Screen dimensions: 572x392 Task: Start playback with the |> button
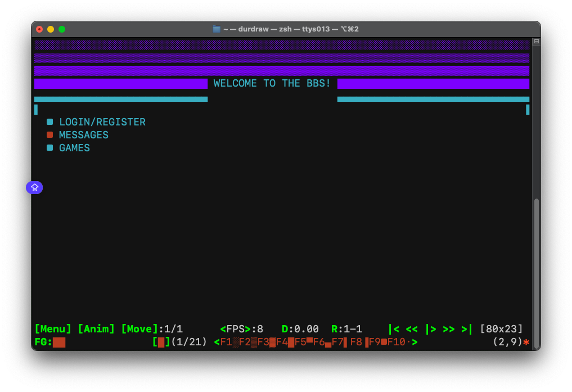430,329
